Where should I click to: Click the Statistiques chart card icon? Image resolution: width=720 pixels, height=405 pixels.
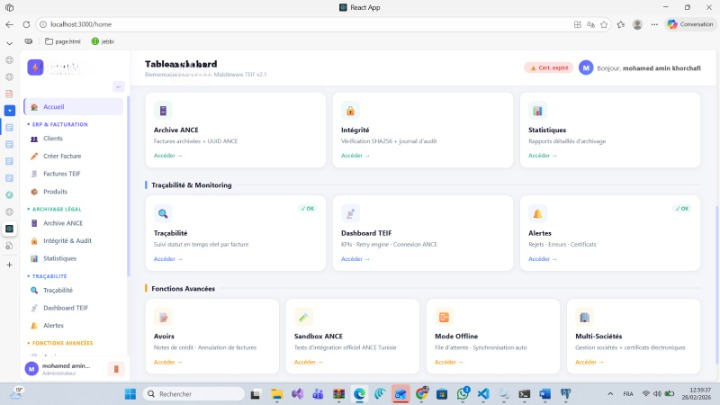(x=537, y=111)
